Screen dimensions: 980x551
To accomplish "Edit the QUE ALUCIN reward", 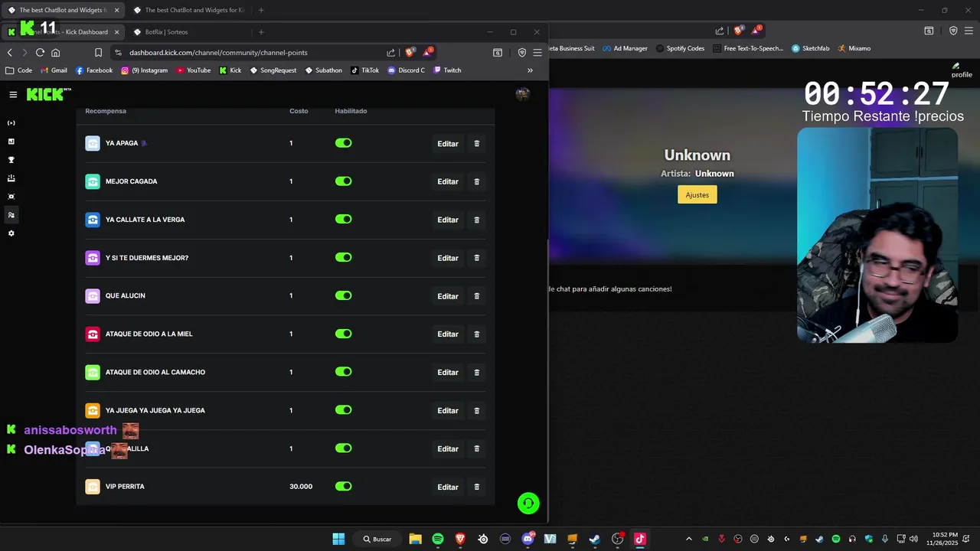I will [448, 296].
